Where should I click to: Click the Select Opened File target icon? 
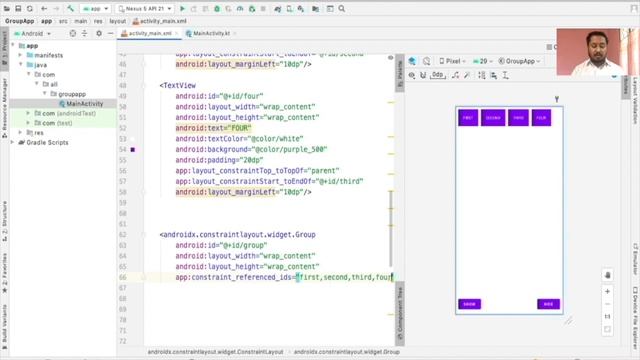73,33
